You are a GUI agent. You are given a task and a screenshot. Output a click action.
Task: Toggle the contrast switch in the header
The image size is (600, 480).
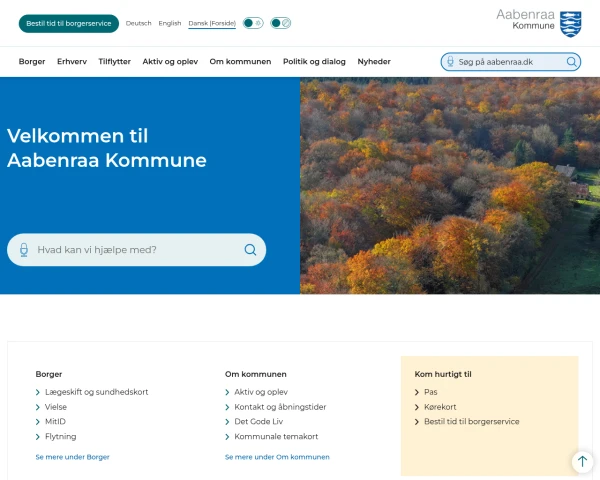point(281,23)
